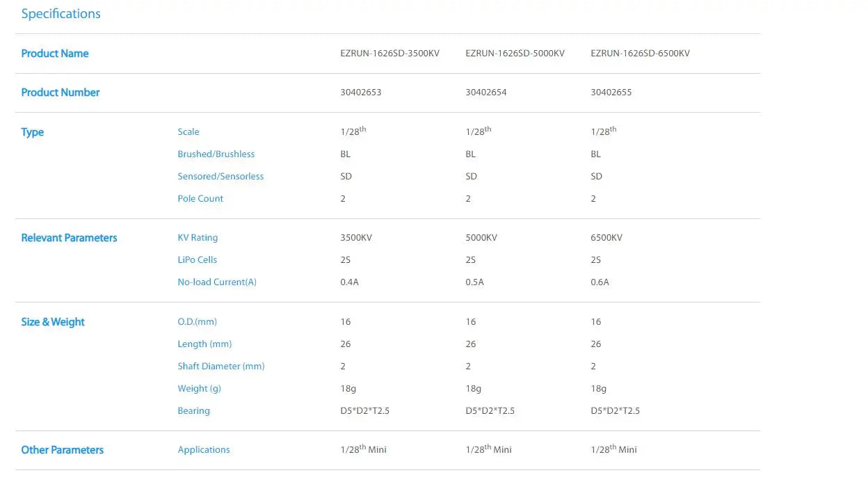Select the EZRUN-1626SD-5000KV product name
Viewport: 868px width, 482px height.
515,54
